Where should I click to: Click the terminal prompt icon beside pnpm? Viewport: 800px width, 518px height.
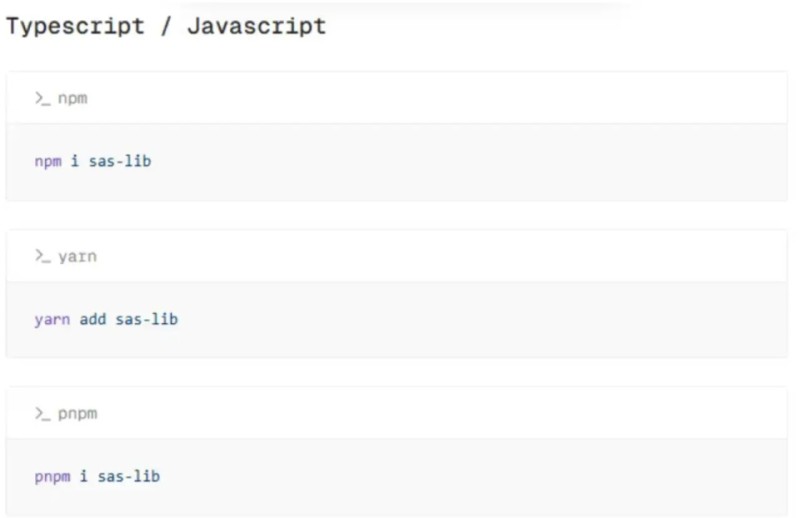[x=43, y=413]
